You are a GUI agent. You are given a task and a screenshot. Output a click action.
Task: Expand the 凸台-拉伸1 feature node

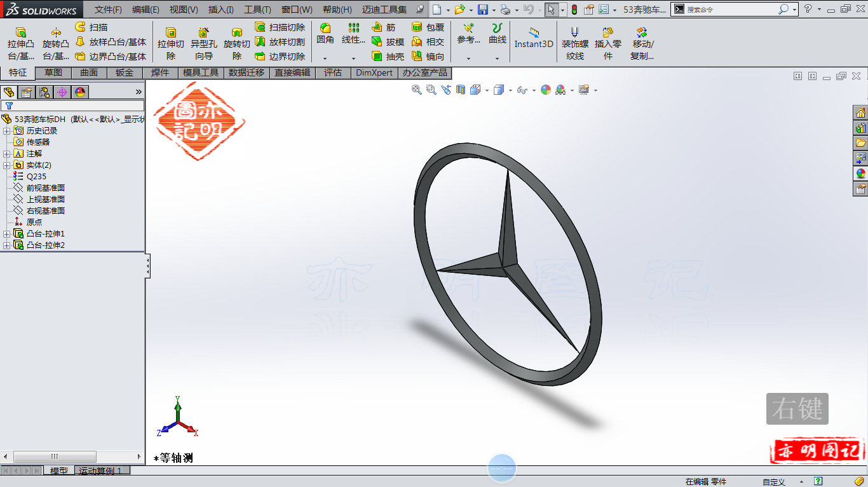click(x=6, y=234)
